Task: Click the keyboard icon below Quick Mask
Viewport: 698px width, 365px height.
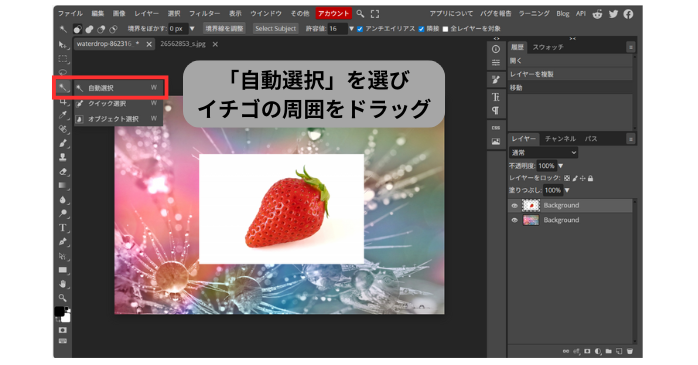Action: click(63, 341)
